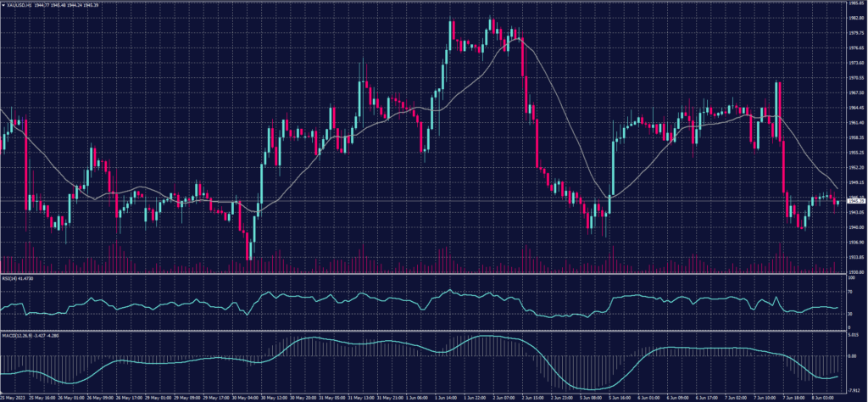The height and width of the screenshot is (402, 868).
Task: Click the 5 Jun 16:00 time axis label
Action: click(x=619, y=396)
